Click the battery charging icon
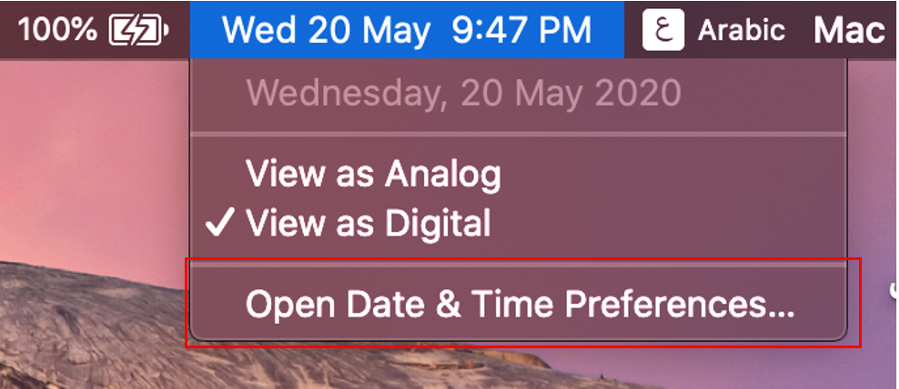The image size is (899, 389). pyautogui.click(x=139, y=30)
